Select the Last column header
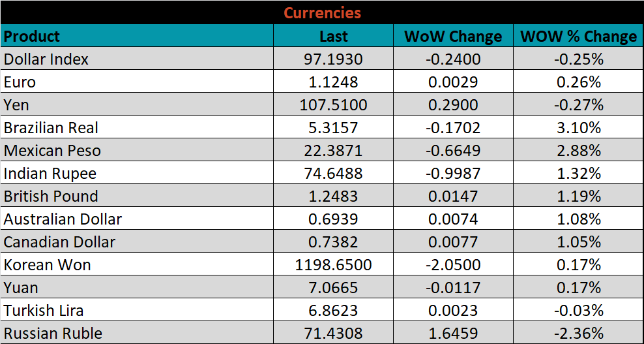The height and width of the screenshot is (344, 644). pyautogui.click(x=333, y=37)
